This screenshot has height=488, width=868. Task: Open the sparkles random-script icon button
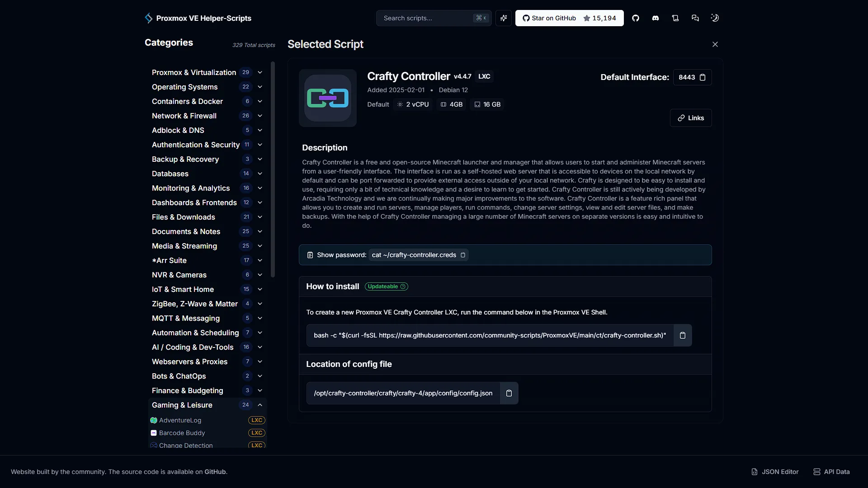pos(504,18)
